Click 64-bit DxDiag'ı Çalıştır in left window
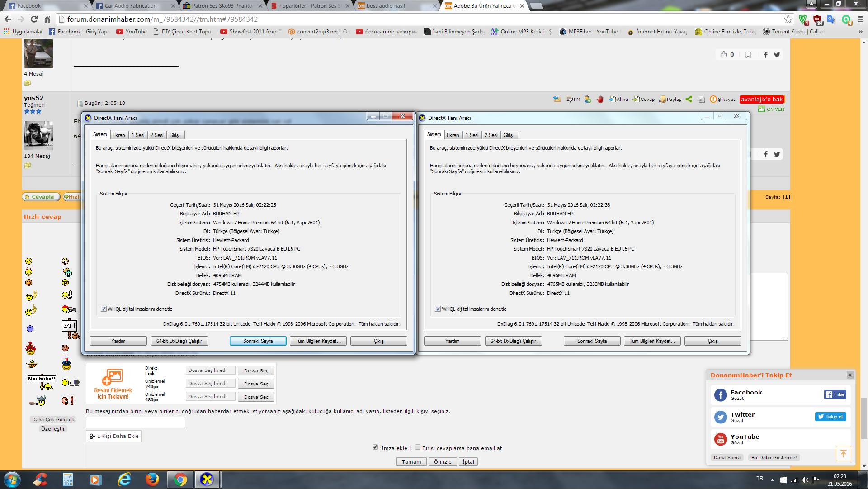This screenshot has width=868, height=489. pos(179,341)
